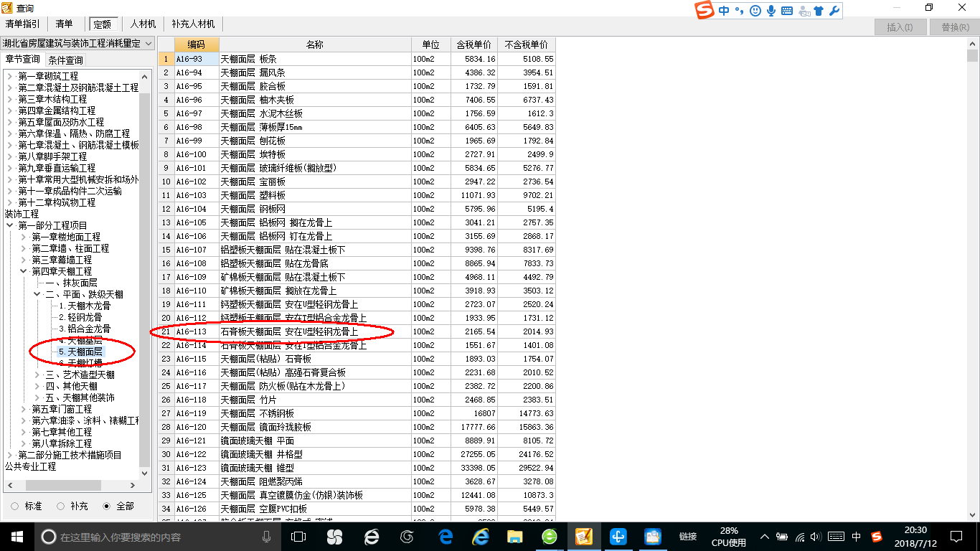
Task: Open the green circular browser taskbar icon
Action: [x=549, y=537]
